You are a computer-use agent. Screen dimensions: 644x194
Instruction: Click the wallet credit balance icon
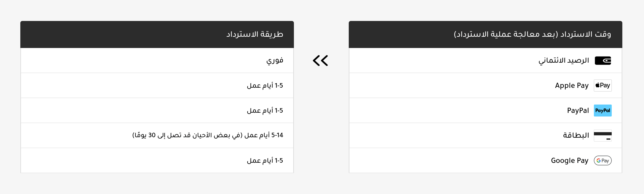coord(602,61)
